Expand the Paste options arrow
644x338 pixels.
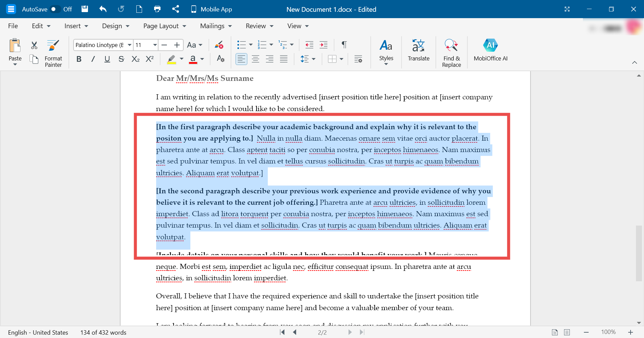point(15,64)
